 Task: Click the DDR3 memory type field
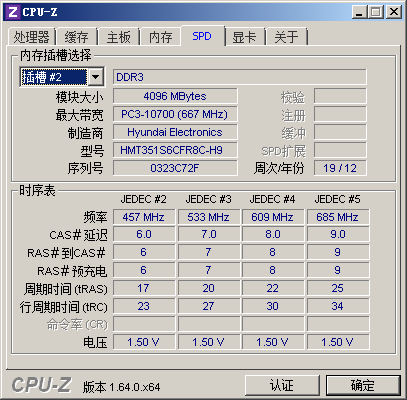click(x=239, y=77)
